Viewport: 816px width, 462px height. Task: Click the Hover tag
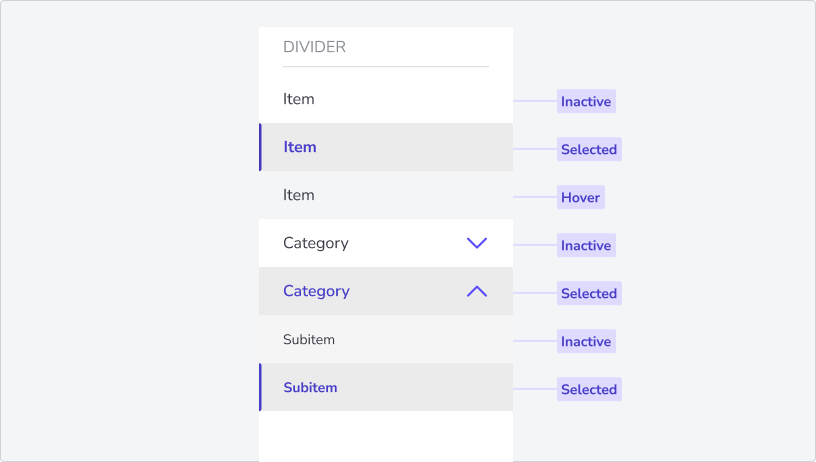(581, 197)
